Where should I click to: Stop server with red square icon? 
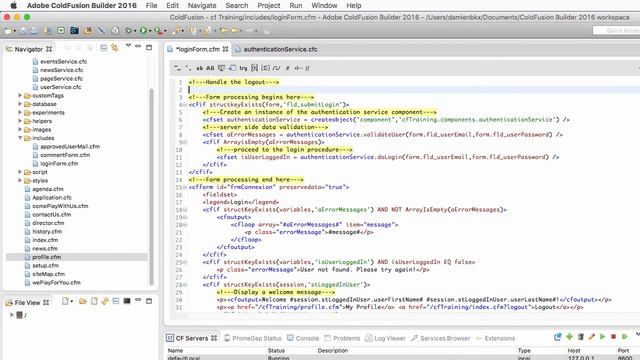coord(613,337)
